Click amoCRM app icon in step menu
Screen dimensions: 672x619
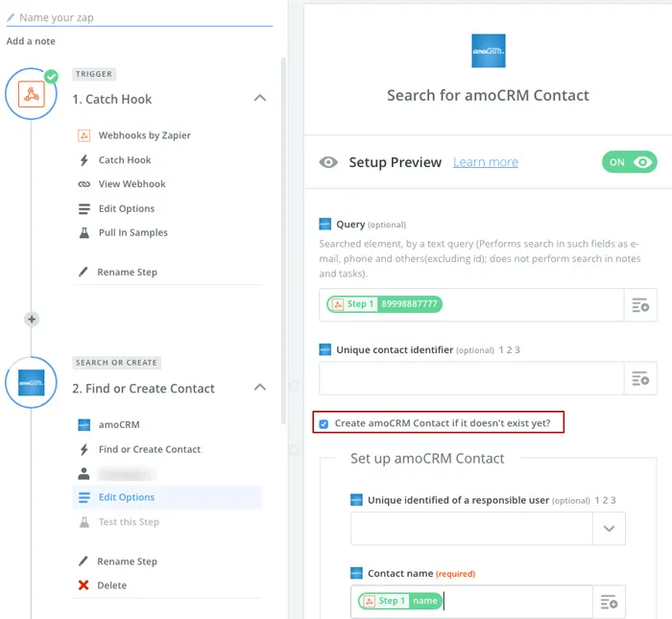point(84,425)
